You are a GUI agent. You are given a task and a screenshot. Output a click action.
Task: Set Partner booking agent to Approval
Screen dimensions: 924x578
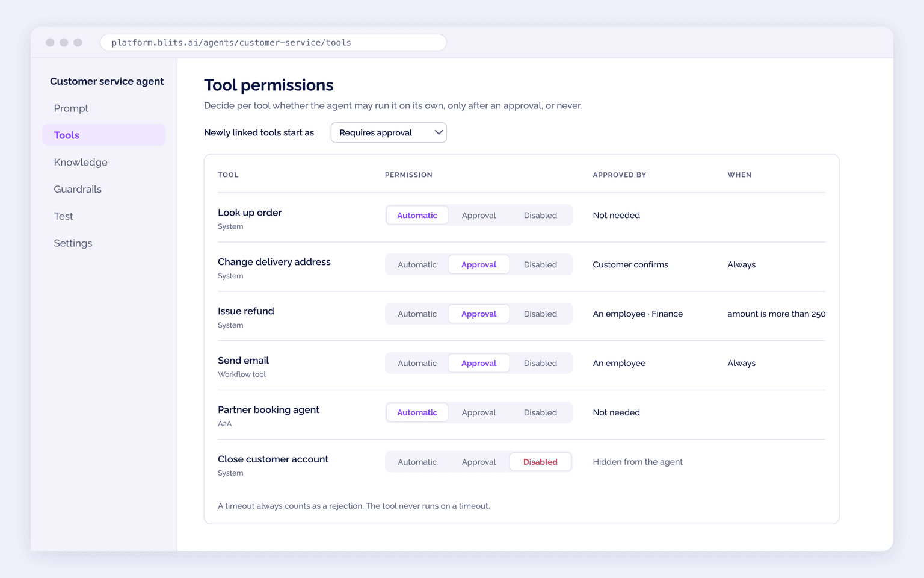[479, 412]
